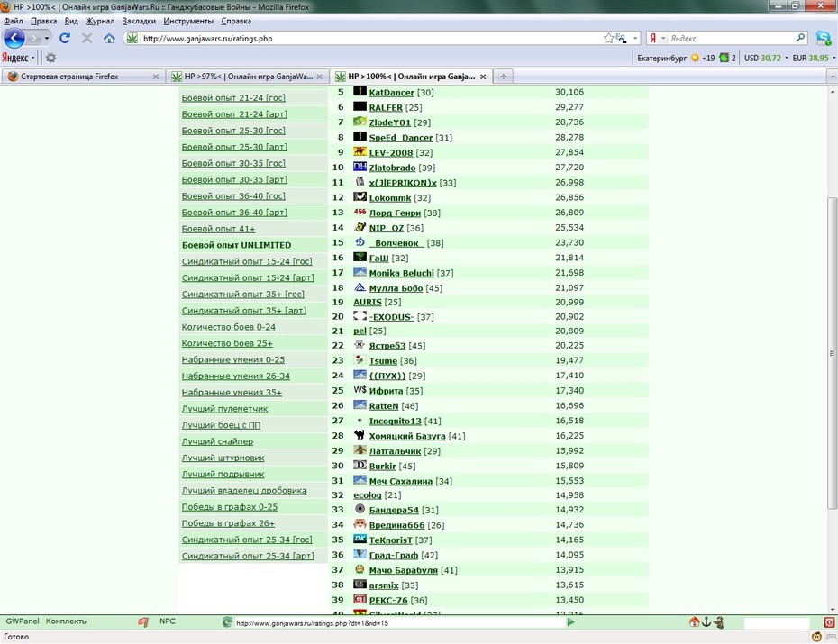Click the Комплекты item in GWPanel bar
Image resolution: width=838 pixels, height=644 pixels.
click(67, 621)
